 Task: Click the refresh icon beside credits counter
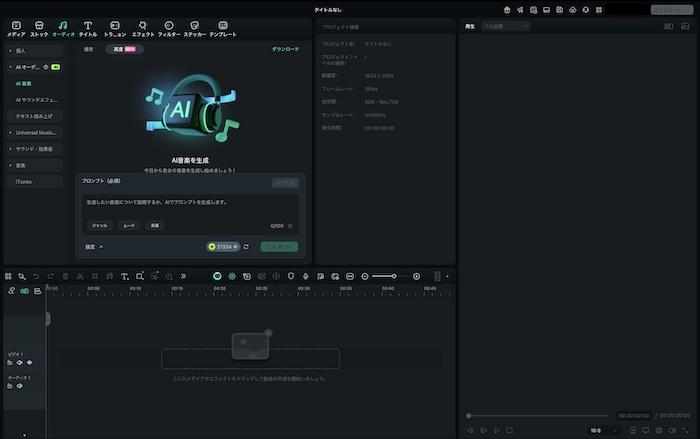click(x=246, y=246)
